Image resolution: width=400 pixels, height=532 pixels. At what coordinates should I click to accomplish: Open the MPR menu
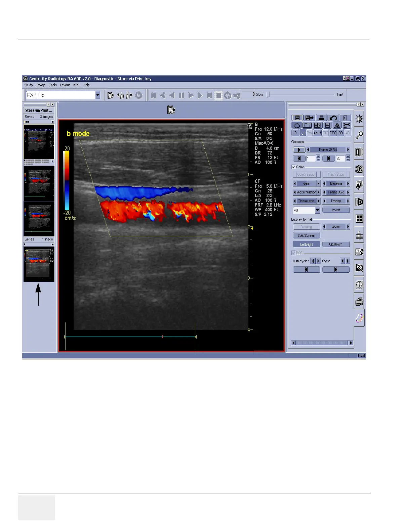click(x=77, y=85)
